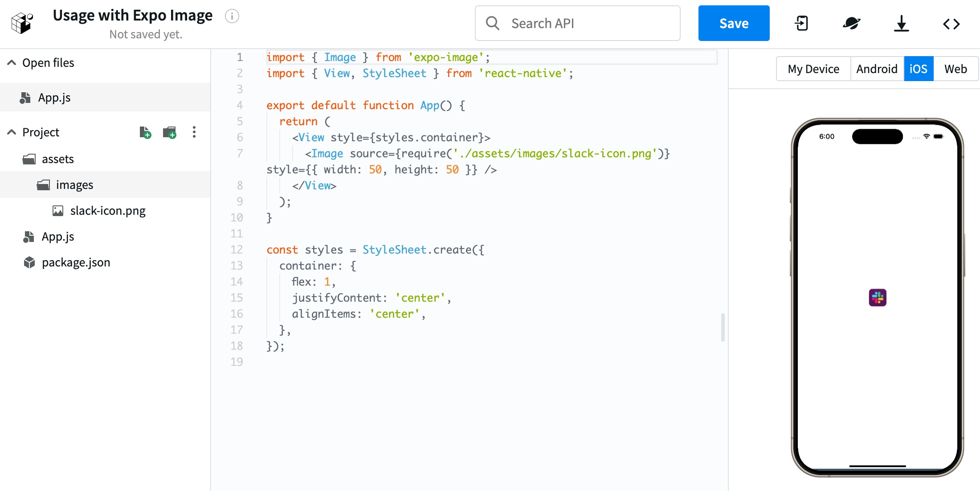
Task: Select the iOS preview option
Action: (x=918, y=69)
